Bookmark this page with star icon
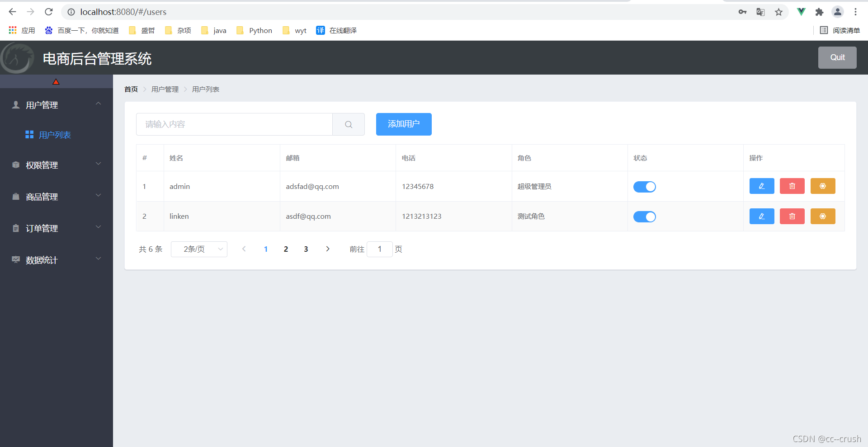868x447 pixels. (778, 12)
